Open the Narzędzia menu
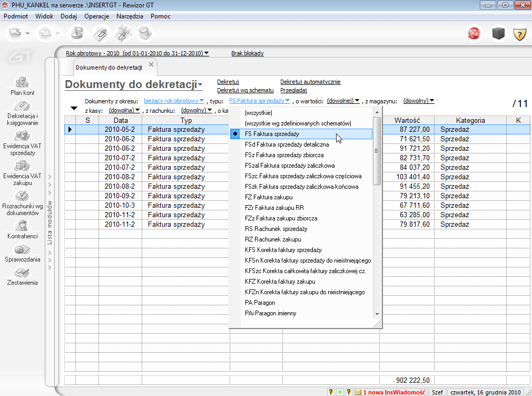 [x=130, y=16]
